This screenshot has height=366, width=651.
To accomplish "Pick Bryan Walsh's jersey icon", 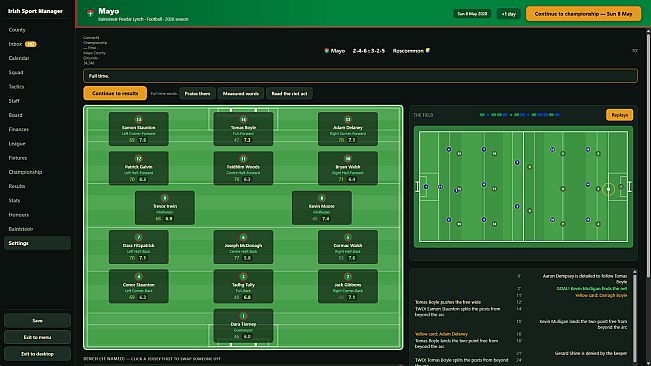I will (x=348, y=159).
